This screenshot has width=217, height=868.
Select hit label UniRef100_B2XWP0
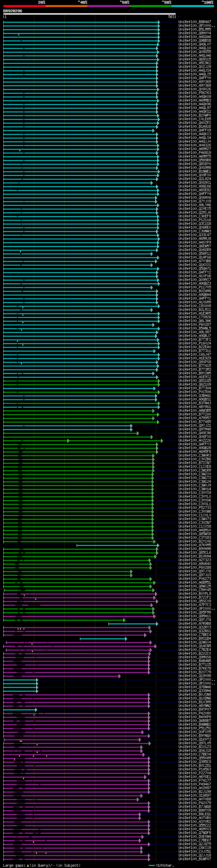(x=195, y=116)
